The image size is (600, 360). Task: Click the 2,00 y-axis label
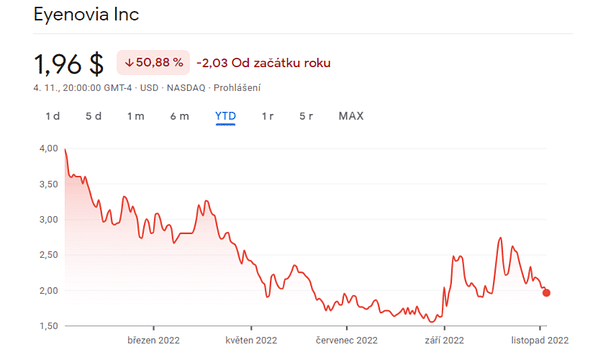(49, 290)
